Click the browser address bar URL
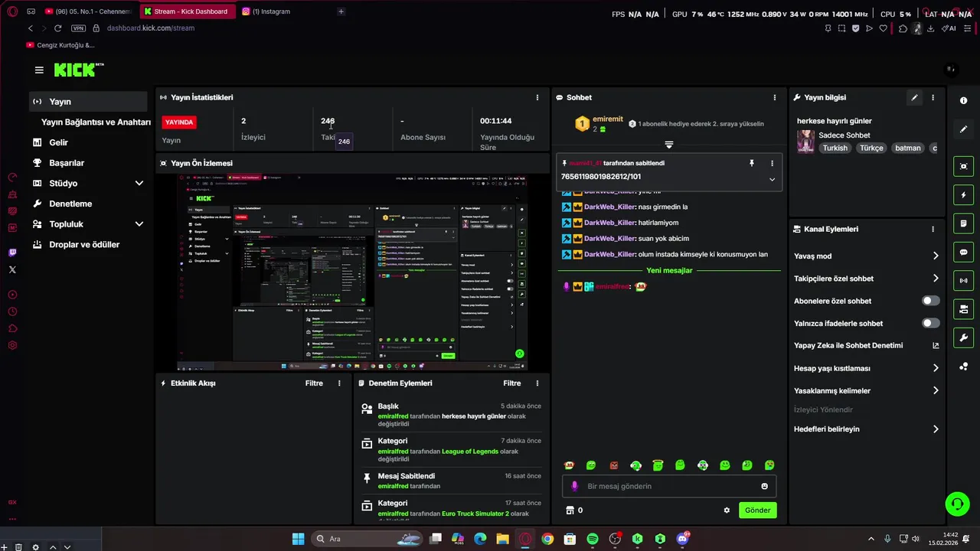Viewport: 980px width, 551px height. point(151,28)
